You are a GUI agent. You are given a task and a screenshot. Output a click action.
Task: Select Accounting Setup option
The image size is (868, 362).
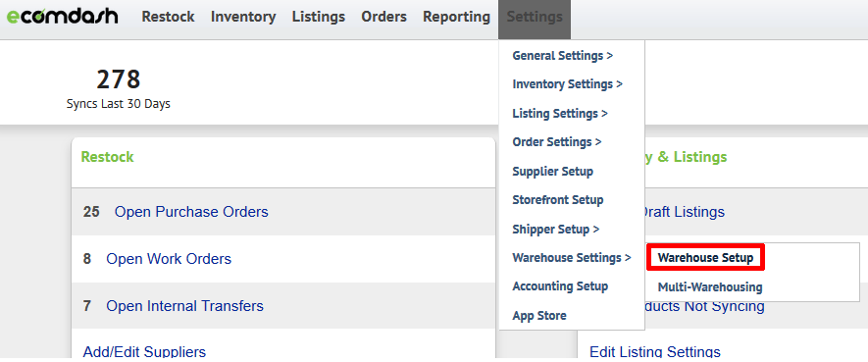(560, 286)
